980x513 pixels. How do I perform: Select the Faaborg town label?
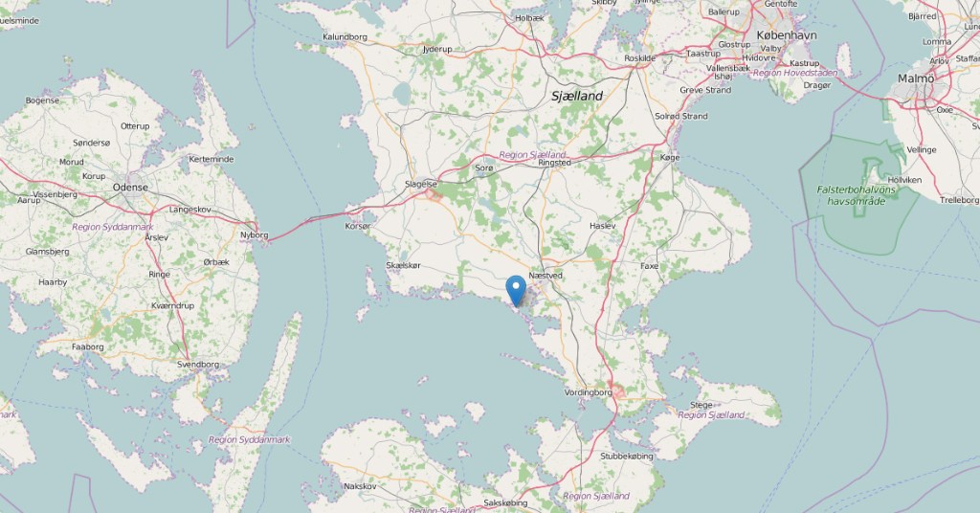(x=87, y=346)
